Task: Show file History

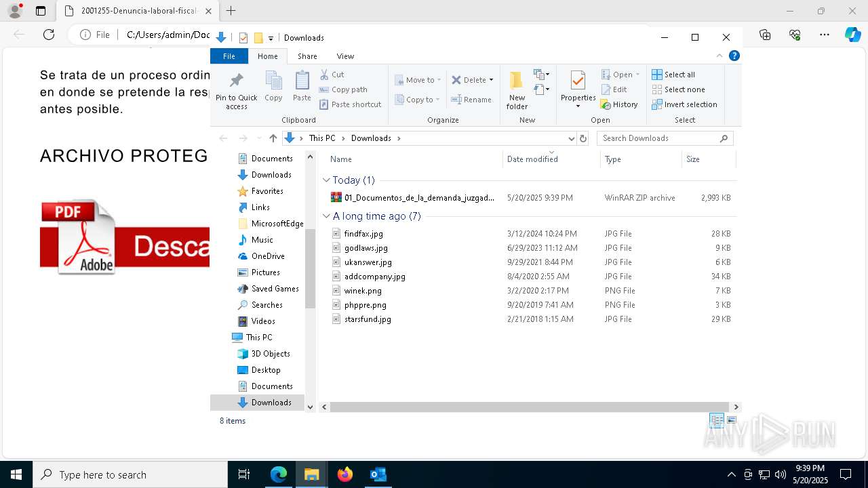Action: pos(619,104)
